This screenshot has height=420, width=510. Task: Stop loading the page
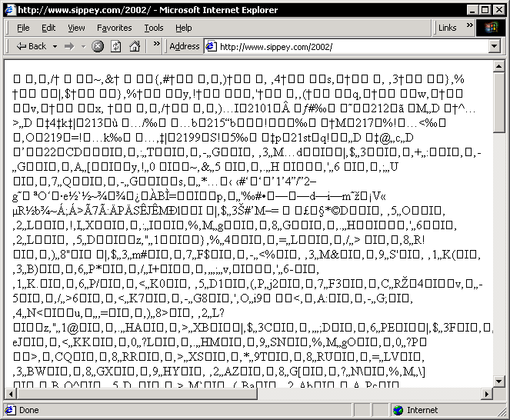98,46
